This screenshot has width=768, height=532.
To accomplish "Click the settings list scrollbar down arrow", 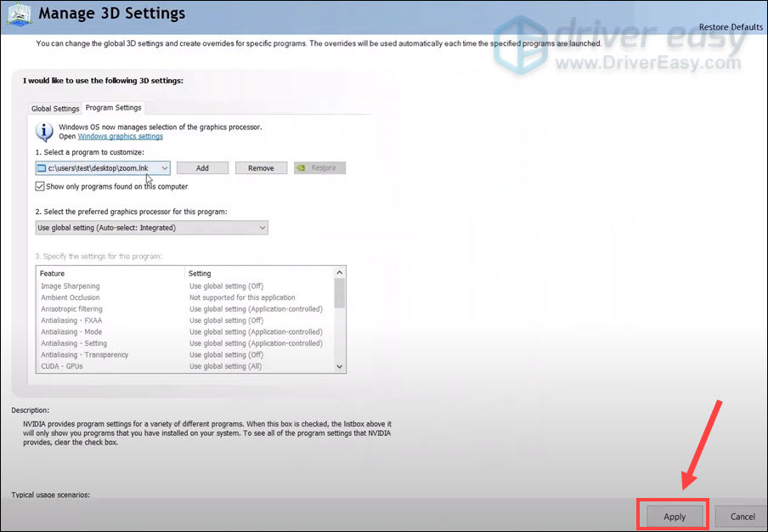I will [x=339, y=365].
